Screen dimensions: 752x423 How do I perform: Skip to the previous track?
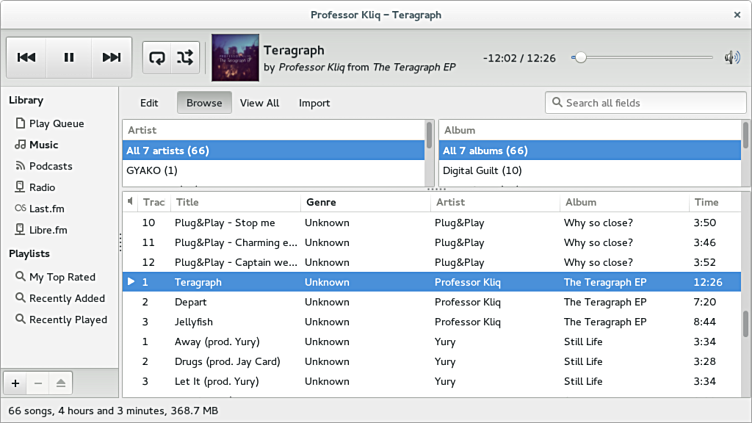click(27, 57)
